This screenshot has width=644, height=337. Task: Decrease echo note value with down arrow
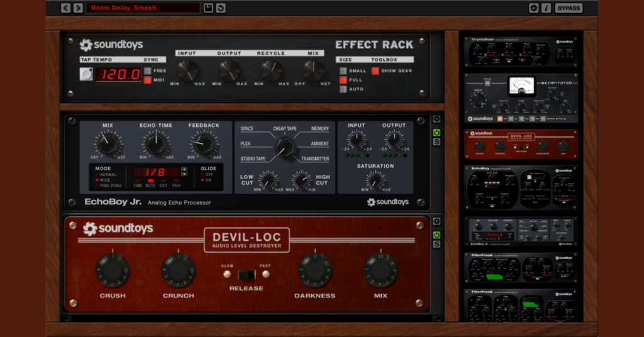(184, 175)
